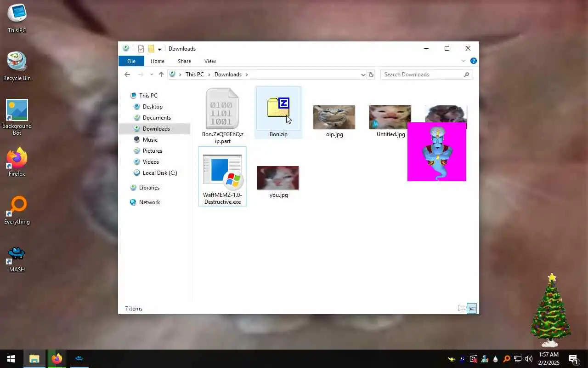
Task: Click the genie lamp tray icon
Action: [x=452, y=359]
